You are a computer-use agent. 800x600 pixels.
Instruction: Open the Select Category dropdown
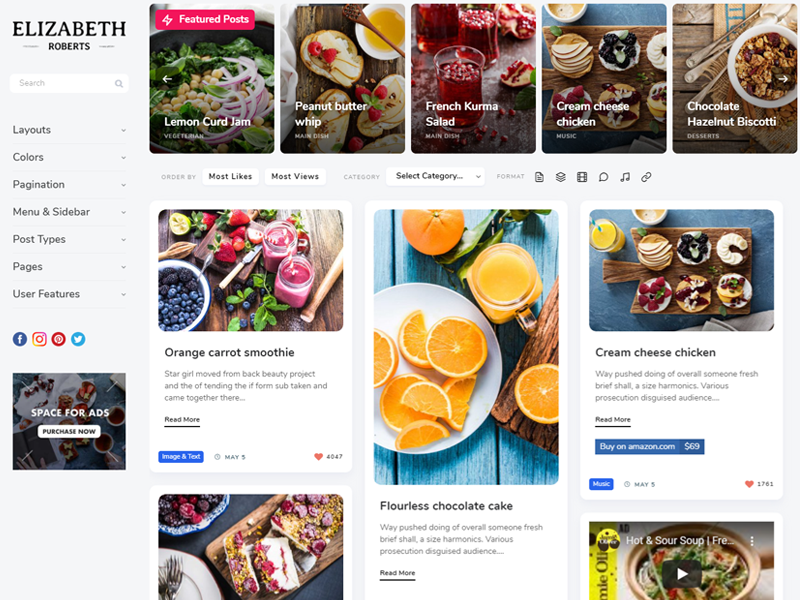coord(435,177)
